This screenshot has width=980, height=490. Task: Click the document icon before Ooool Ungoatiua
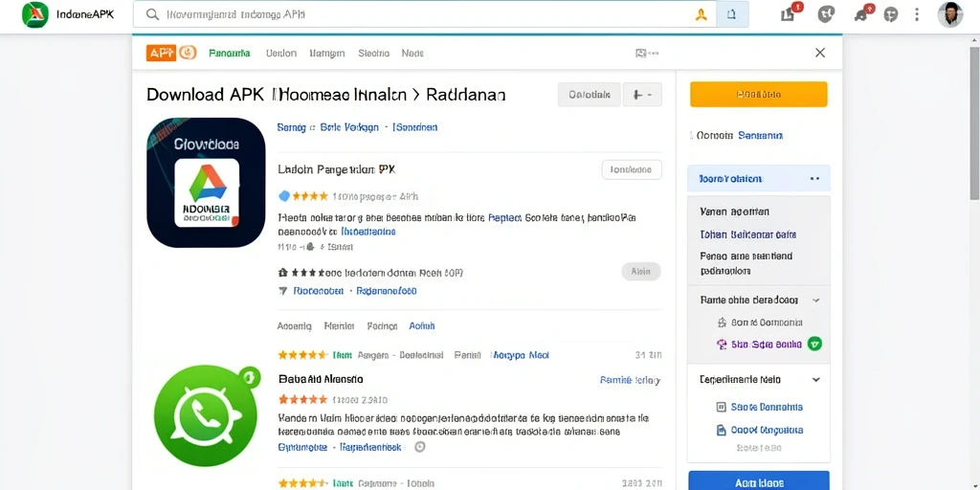click(721, 430)
